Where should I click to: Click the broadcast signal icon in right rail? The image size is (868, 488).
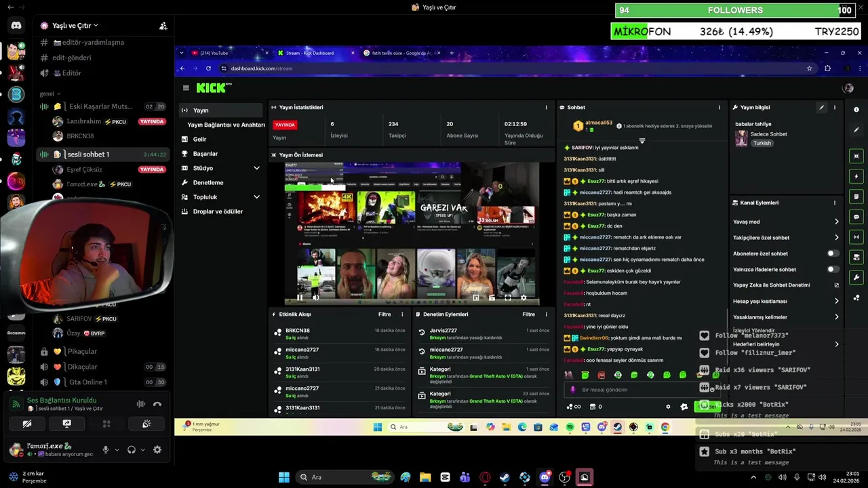pyautogui.click(x=856, y=237)
